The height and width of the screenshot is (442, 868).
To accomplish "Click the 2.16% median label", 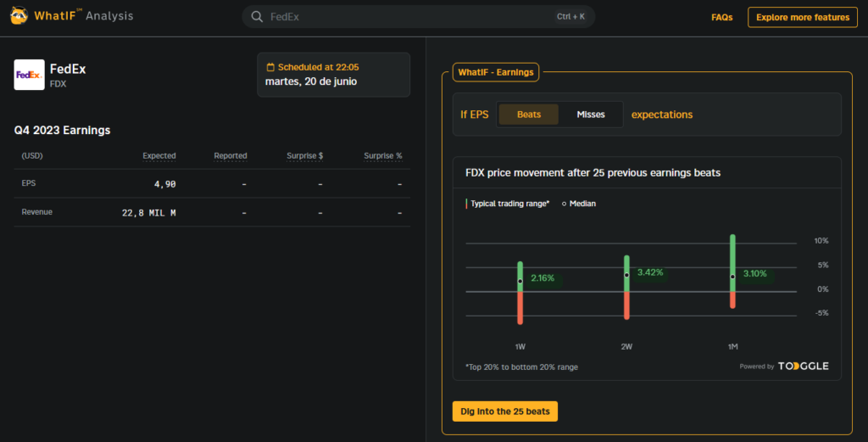I will tap(542, 278).
